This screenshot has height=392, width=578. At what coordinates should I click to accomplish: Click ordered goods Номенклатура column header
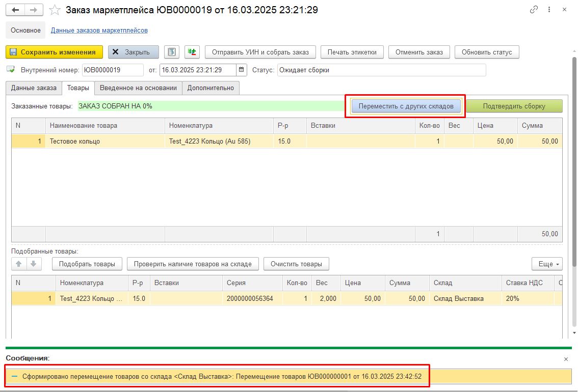point(219,126)
